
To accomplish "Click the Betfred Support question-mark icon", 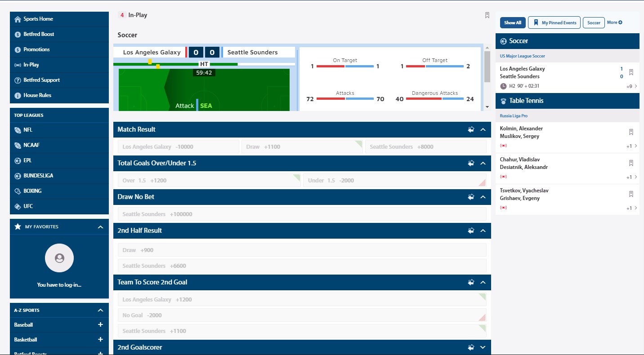I will pos(18,80).
